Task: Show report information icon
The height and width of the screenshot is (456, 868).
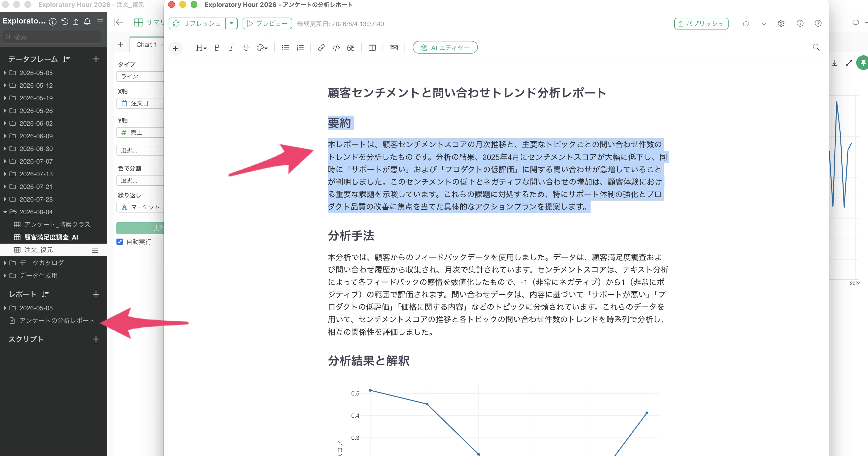Action: 800,24
